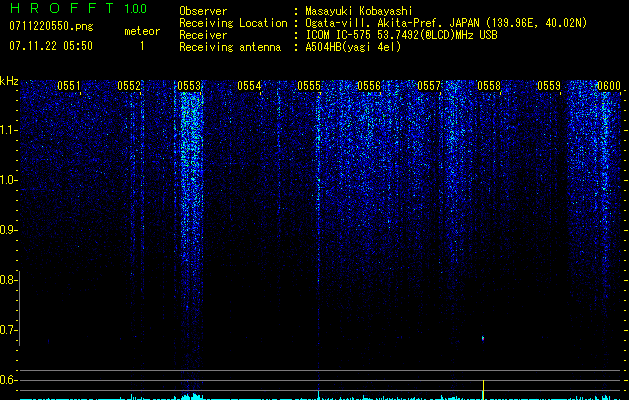This screenshot has height=400, width=629.
Task: Click the 0.9 frequency axis label
Action: [x=7, y=230]
